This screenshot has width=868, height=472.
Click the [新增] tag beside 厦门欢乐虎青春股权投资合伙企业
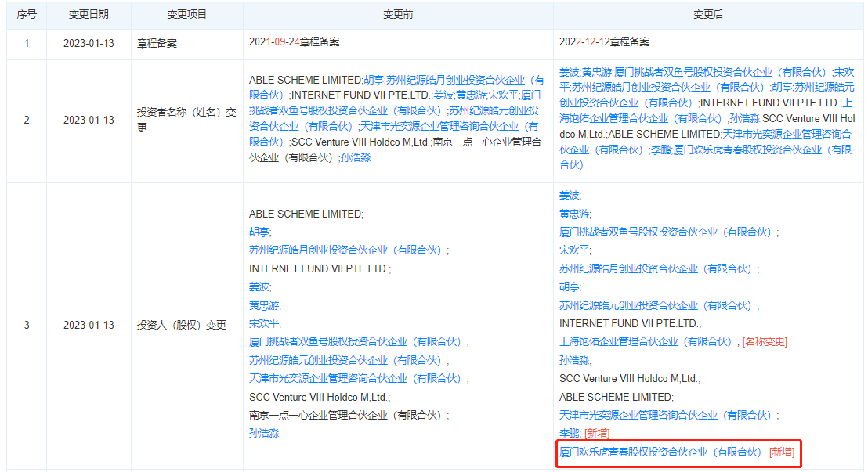pos(782,452)
